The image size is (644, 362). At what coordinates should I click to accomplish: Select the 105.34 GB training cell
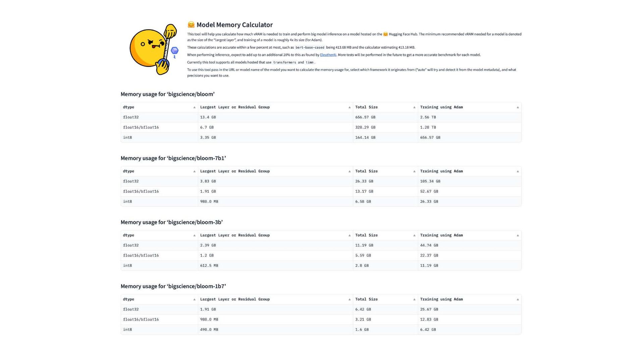click(x=469, y=181)
